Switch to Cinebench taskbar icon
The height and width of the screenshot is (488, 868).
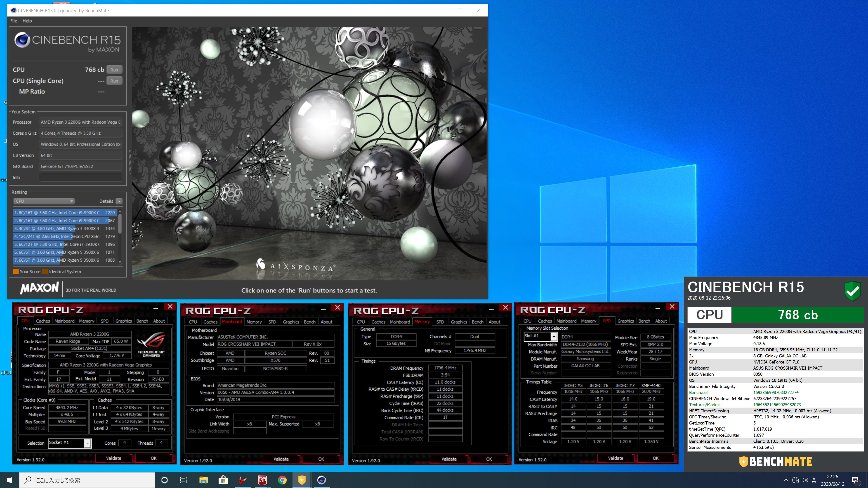(x=321, y=480)
